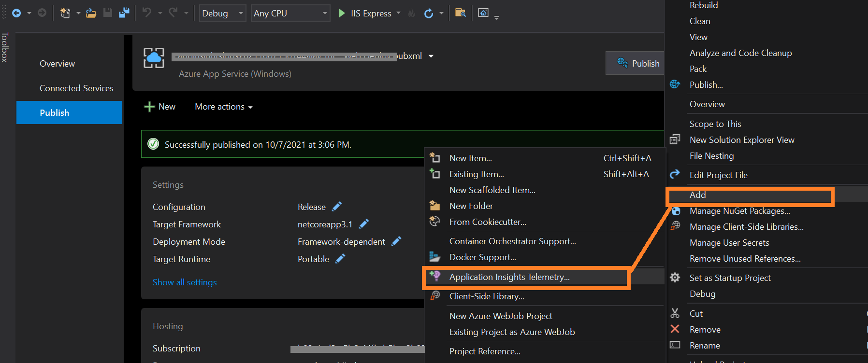Choose Manage NuGet Packages from context menu

(740, 211)
